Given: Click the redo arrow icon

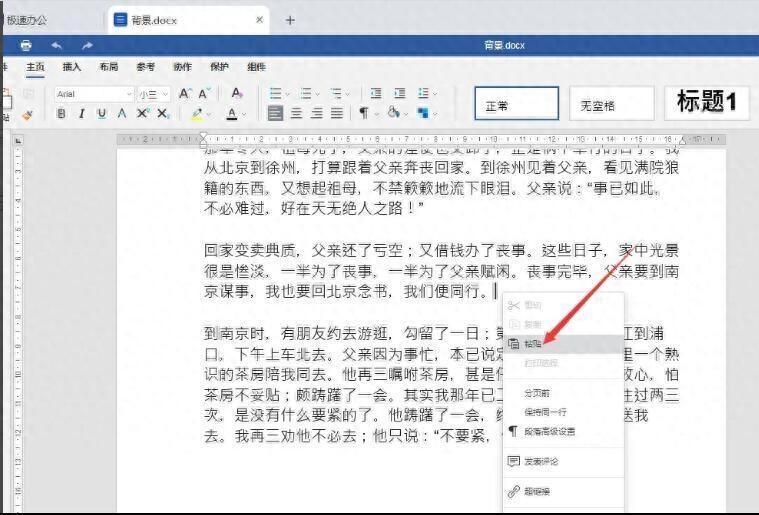Looking at the screenshot, I should coord(87,46).
